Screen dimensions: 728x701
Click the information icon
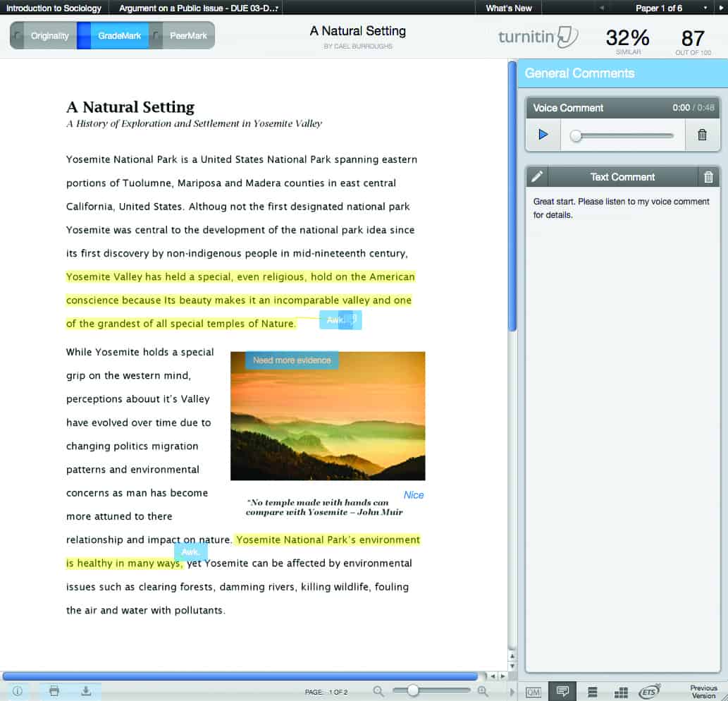pos(18,692)
